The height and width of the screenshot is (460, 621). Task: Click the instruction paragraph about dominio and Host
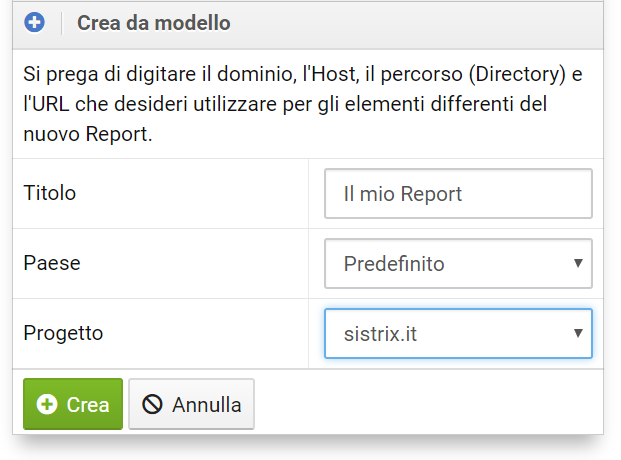pos(302,103)
